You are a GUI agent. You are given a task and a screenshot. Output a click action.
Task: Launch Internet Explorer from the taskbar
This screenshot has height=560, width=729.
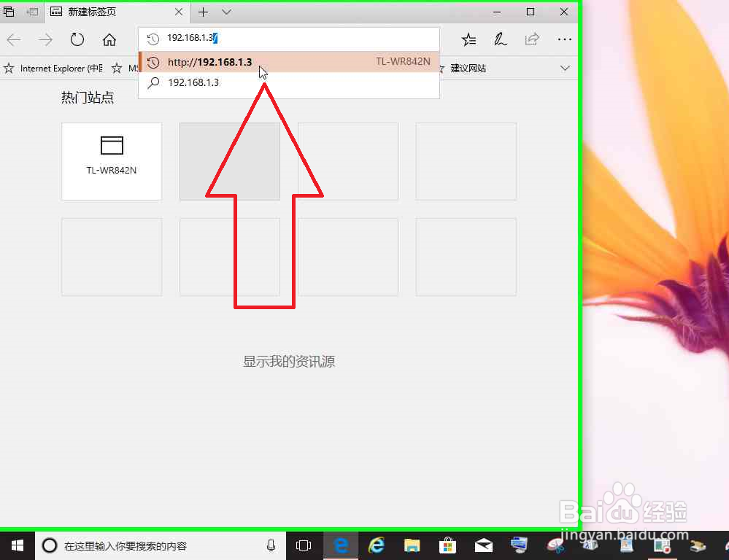[376, 545]
